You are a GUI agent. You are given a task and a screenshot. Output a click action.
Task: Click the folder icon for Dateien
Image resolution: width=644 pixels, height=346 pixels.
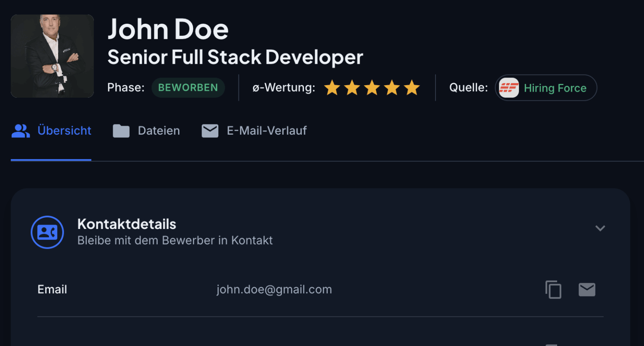click(121, 131)
